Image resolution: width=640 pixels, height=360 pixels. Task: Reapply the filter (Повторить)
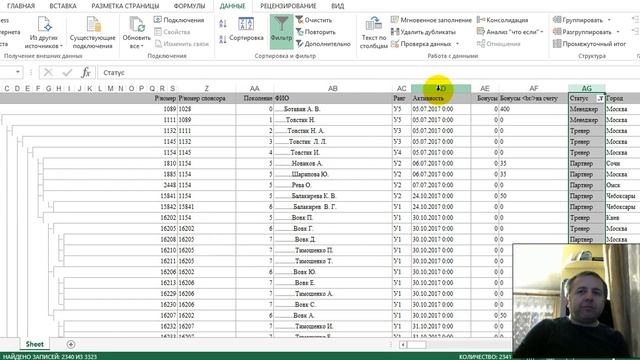coord(316,32)
